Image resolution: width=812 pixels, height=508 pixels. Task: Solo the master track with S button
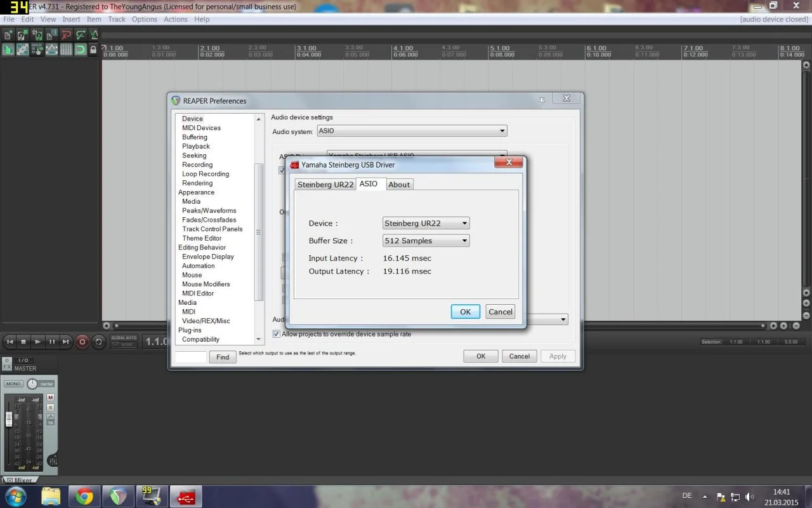[x=51, y=407]
